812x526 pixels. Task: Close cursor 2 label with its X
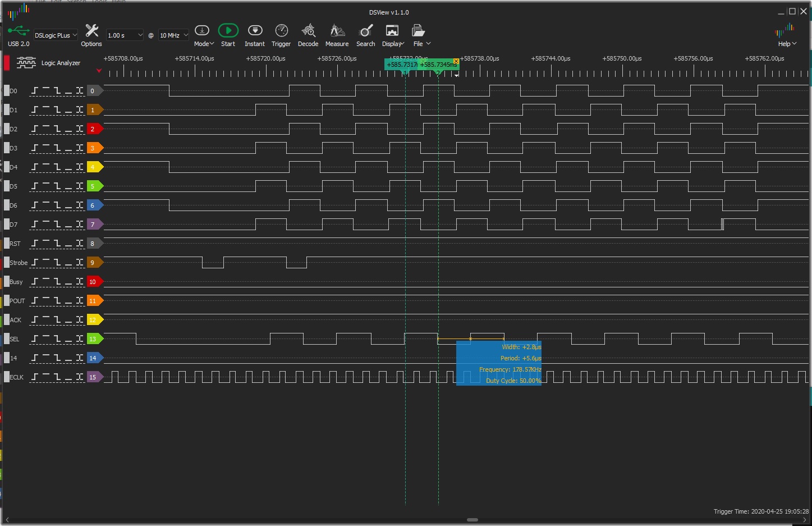[456, 61]
